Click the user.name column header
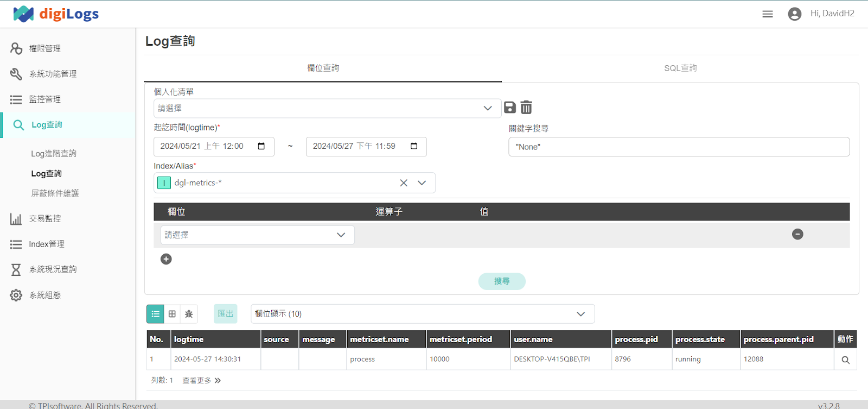868x409 pixels. (x=561, y=339)
